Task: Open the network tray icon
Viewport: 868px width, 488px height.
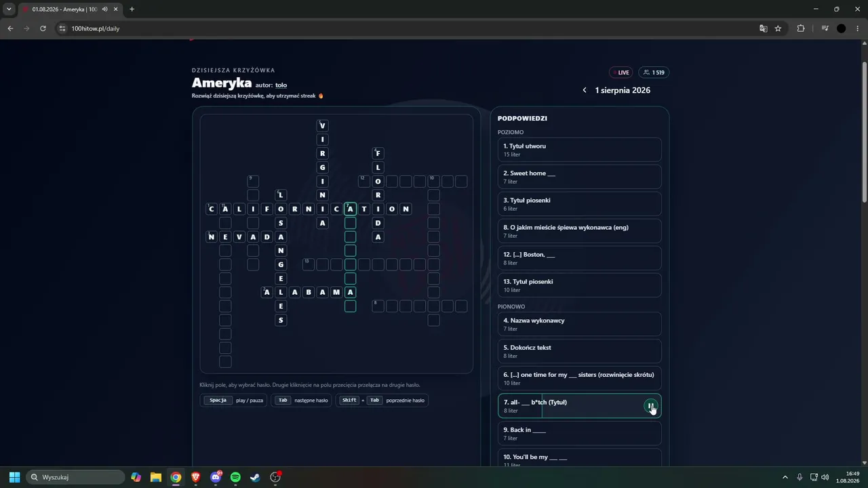Action: 813,477
